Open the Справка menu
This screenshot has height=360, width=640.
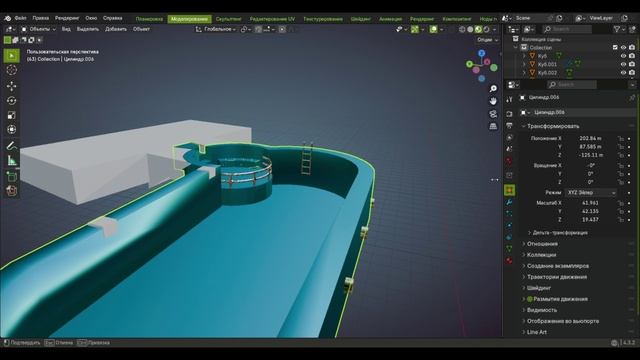113,18
